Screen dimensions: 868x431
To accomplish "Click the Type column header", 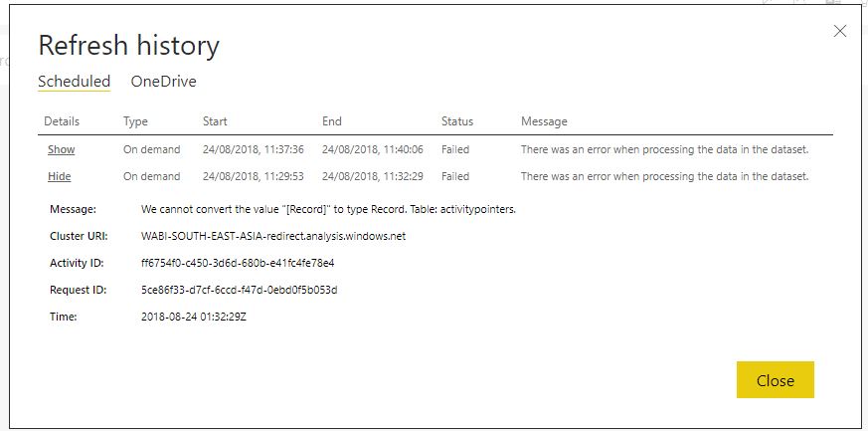I will coord(135,121).
